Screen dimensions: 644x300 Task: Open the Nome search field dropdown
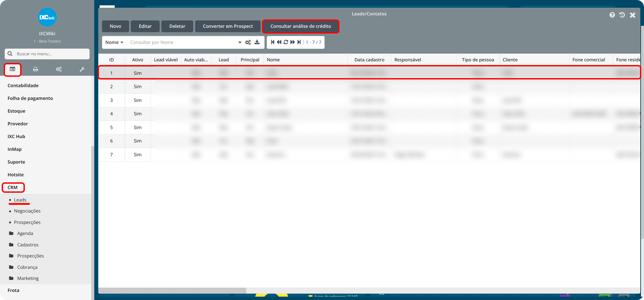point(114,42)
